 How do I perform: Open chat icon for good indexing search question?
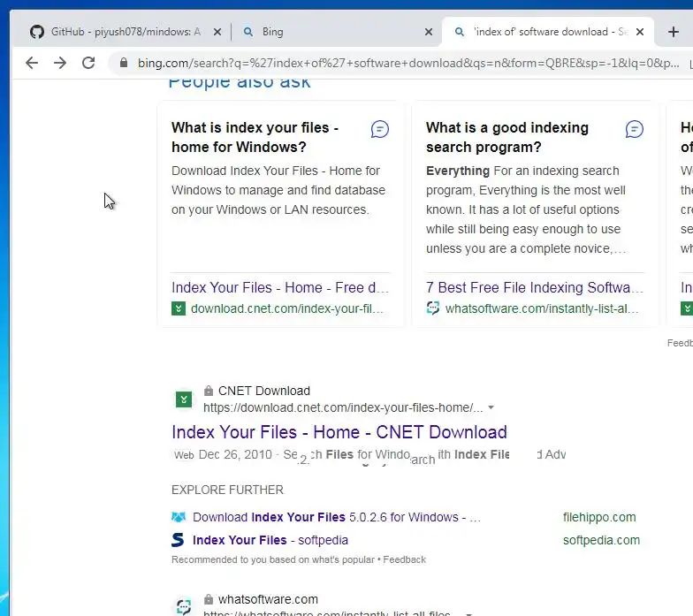click(x=635, y=129)
